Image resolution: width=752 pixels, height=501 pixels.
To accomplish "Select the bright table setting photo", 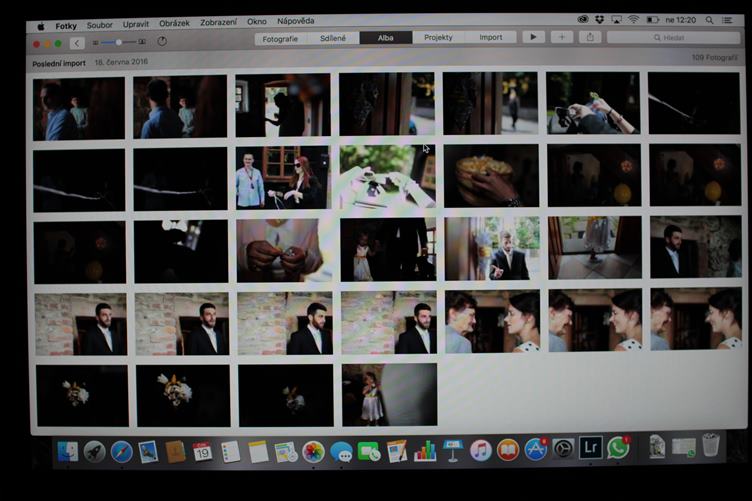I will [x=388, y=176].
